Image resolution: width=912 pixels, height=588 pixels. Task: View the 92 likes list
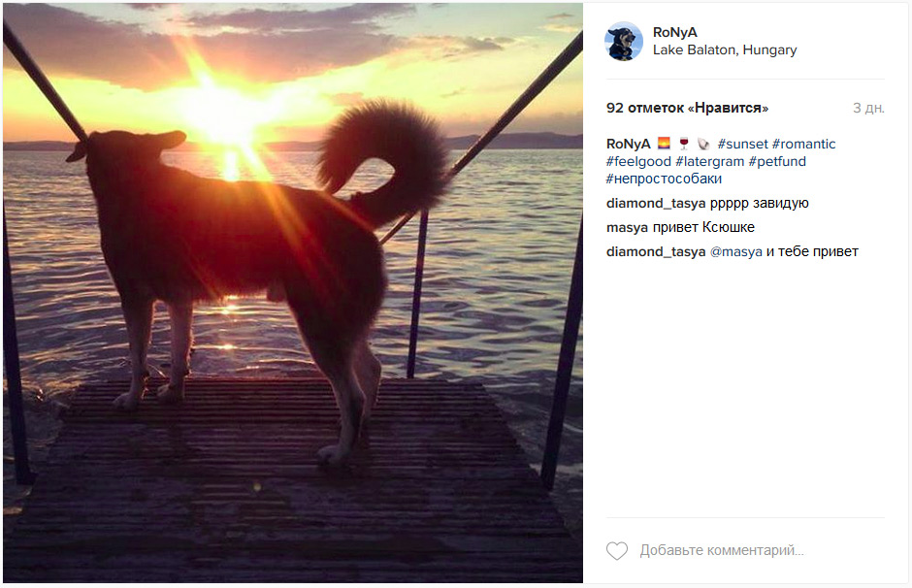(x=687, y=108)
